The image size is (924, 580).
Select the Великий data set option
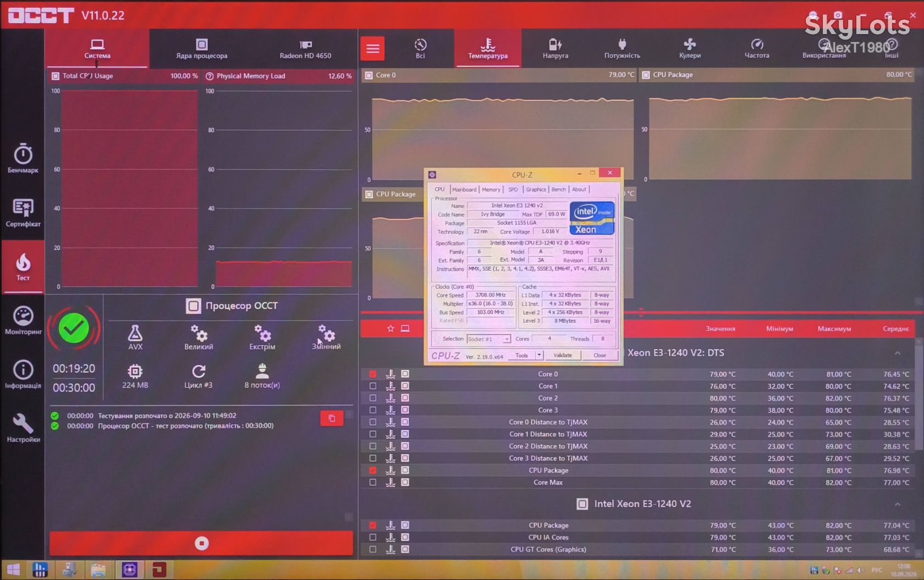coord(199,337)
